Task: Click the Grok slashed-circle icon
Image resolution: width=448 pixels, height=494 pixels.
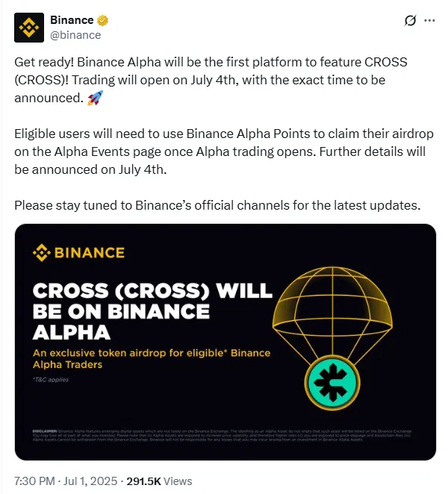Action: (x=409, y=21)
